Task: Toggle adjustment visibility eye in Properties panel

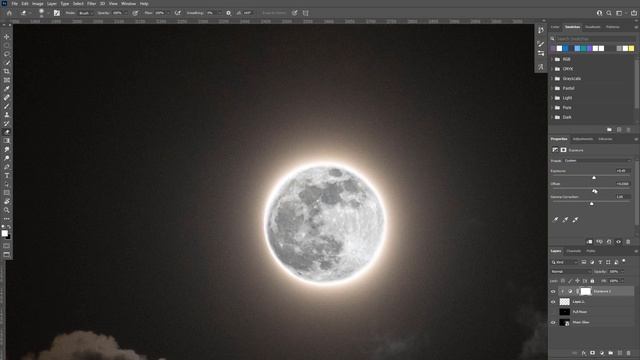Action: tap(619, 242)
